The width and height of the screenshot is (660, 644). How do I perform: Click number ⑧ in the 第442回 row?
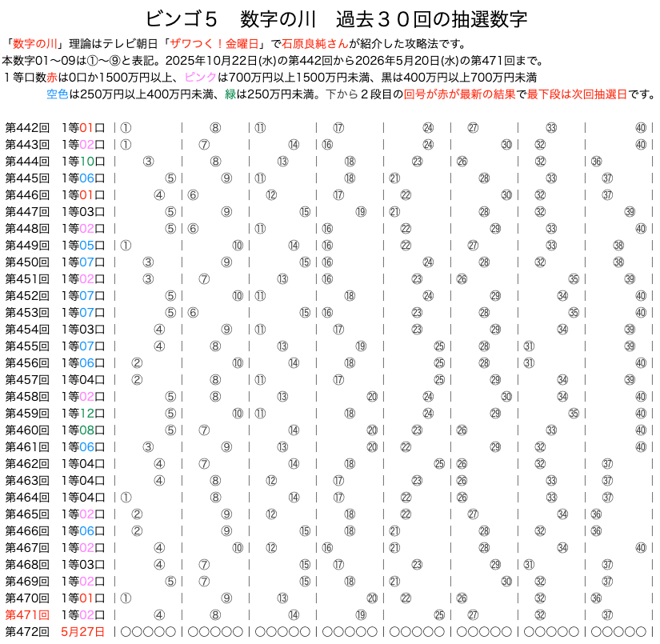coord(215,128)
